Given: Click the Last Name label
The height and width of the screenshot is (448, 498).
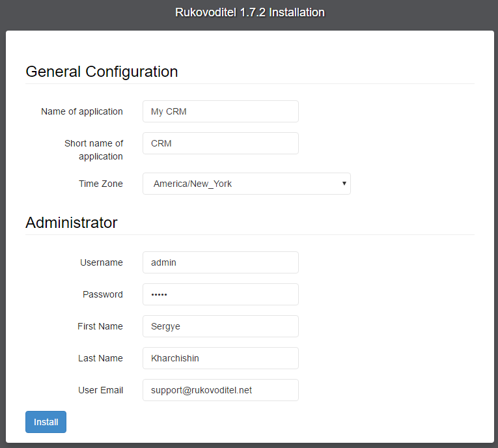Looking at the screenshot, I should [x=100, y=358].
